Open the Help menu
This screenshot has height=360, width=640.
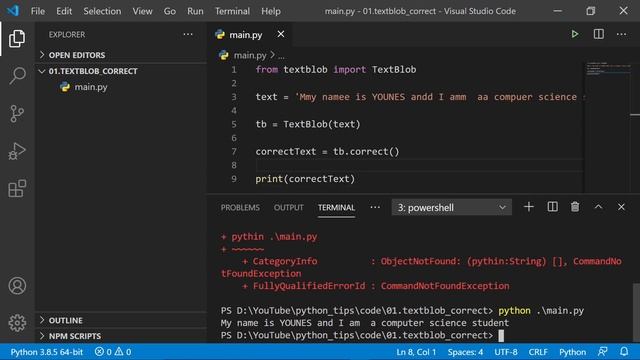pos(271,11)
